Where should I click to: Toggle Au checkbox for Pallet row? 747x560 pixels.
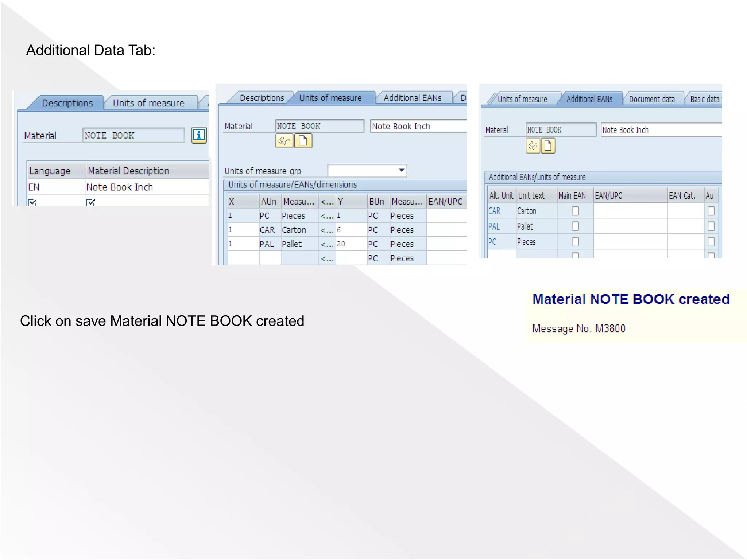point(711,226)
